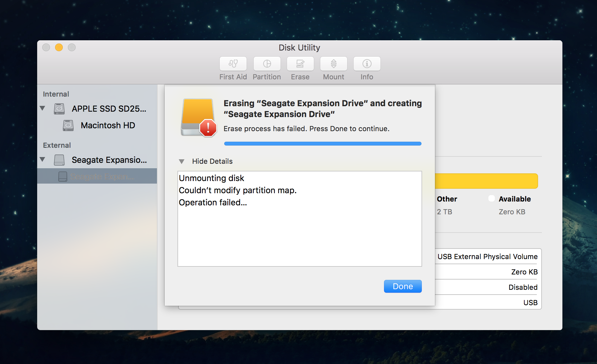Click the Internal section header

(x=56, y=94)
